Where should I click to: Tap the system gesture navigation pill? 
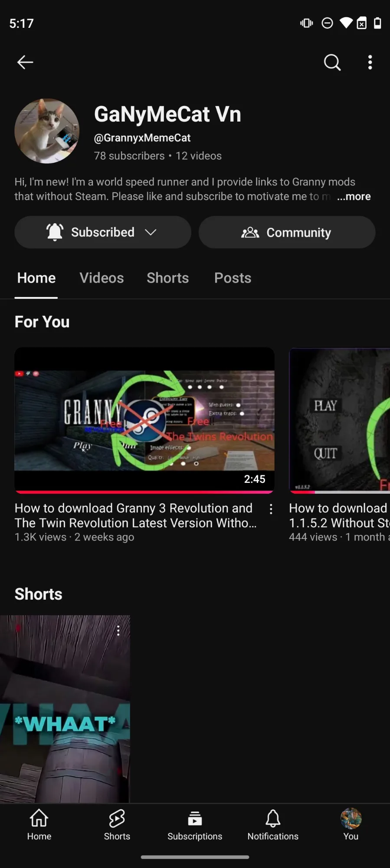(195, 857)
